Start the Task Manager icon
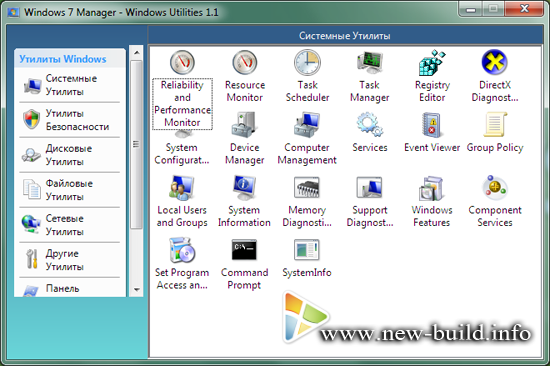550x366 pixels. pos(369,62)
